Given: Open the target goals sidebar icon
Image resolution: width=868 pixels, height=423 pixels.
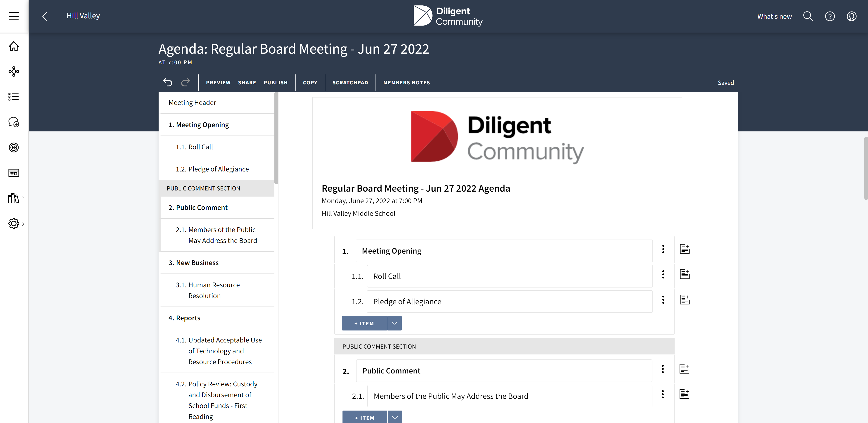Looking at the screenshot, I should click(x=14, y=147).
